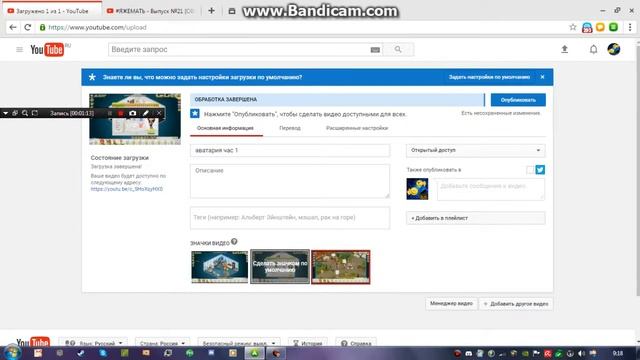The height and width of the screenshot is (360, 640).
Task: Click the upload arrow icon in header
Action: pyautogui.click(x=564, y=49)
